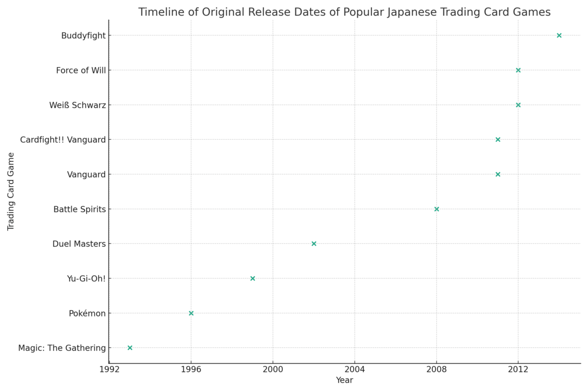The width and height of the screenshot is (588, 392).
Task: Click the Pokémon data point marker
Action: point(192,313)
